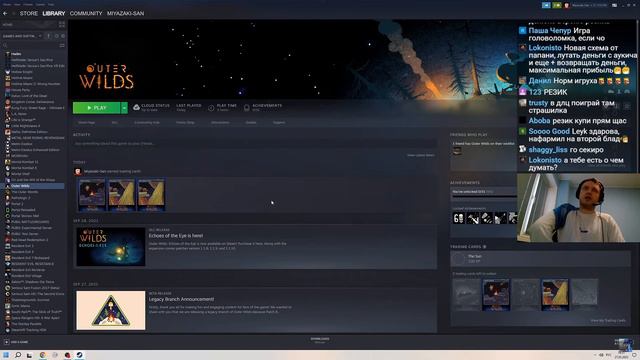Click the activity status input field
Image resolution: width=640 pixels, height=360 pixels.
[x=255, y=144]
